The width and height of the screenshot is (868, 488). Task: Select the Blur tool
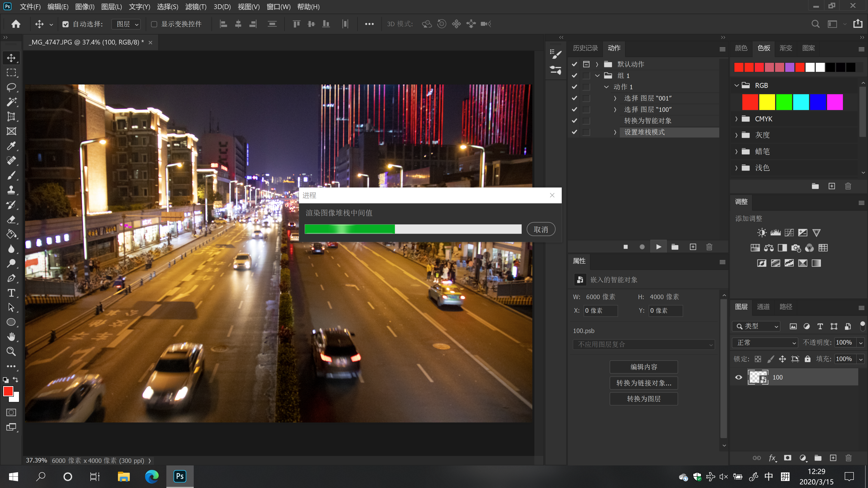pos(11,249)
